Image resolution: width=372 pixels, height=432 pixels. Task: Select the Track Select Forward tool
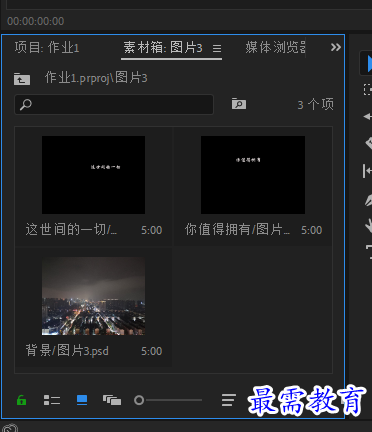tap(367, 90)
